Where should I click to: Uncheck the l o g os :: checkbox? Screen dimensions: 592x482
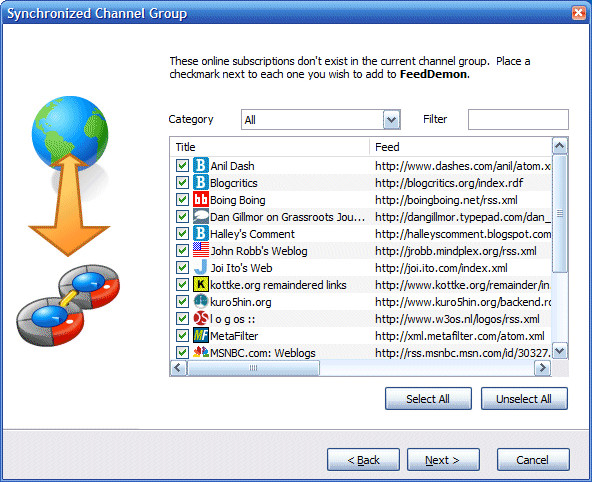click(x=182, y=319)
